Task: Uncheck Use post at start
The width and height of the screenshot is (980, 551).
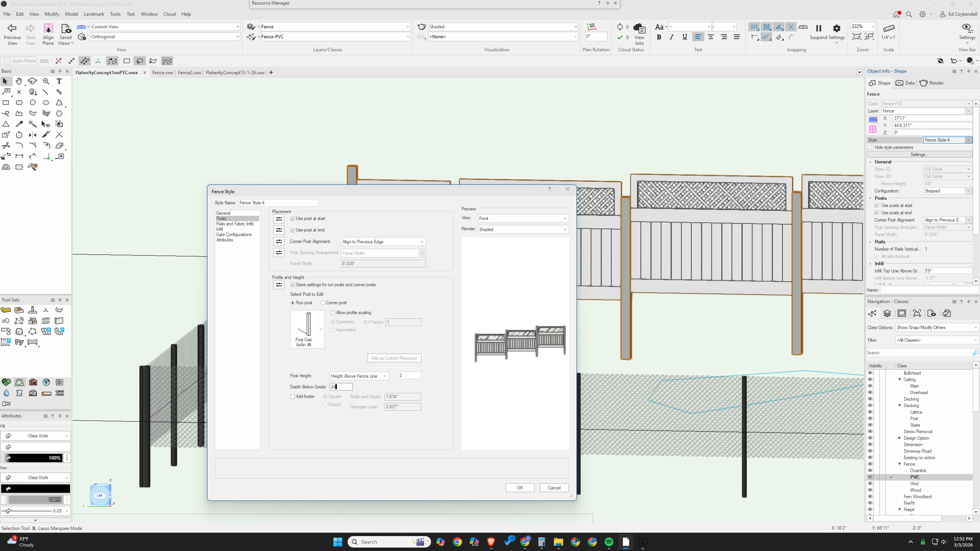Action: (x=292, y=218)
